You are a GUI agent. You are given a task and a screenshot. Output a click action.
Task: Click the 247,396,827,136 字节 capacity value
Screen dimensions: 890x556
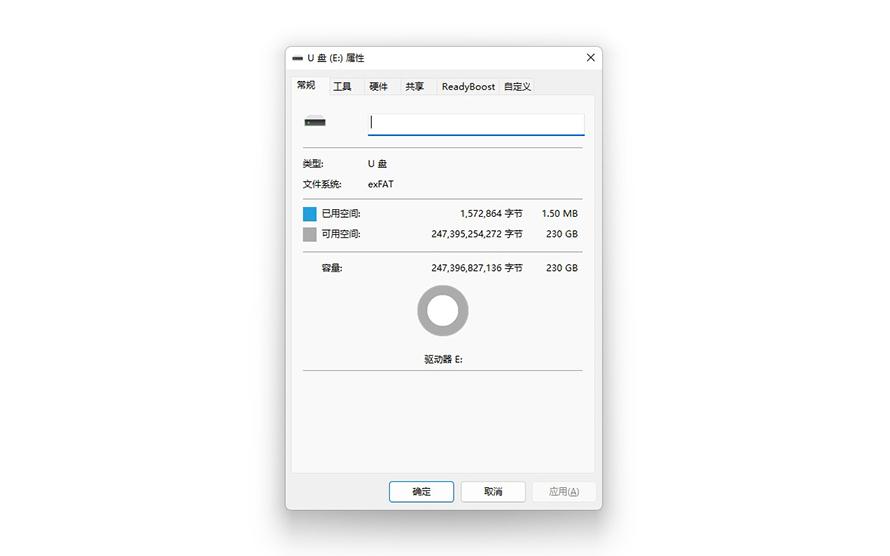(x=477, y=268)
